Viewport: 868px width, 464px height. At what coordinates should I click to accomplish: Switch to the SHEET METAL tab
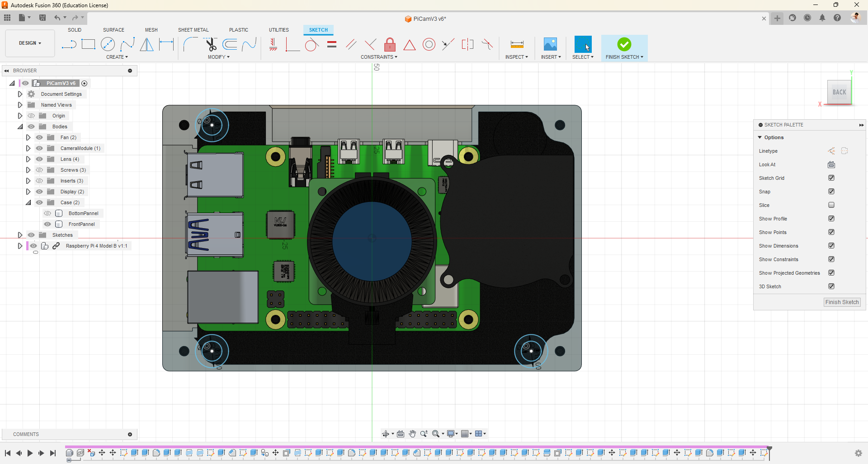point(193,30)
